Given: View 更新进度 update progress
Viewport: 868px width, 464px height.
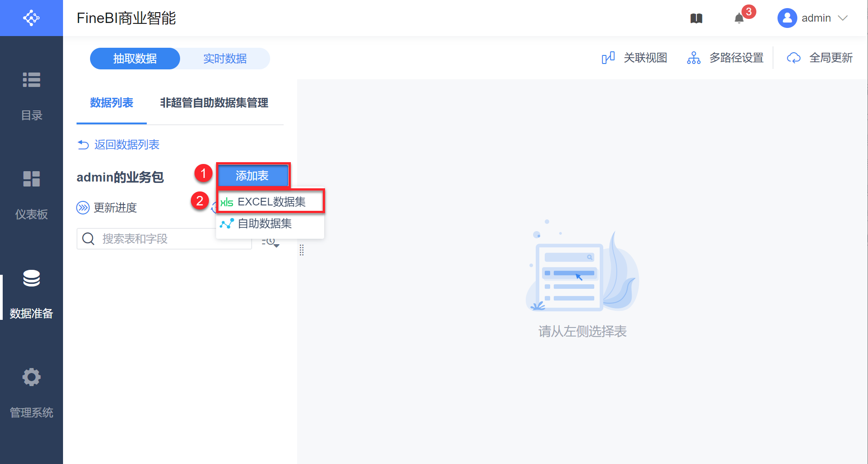Looking at the screenshot, I should [x=107, y=208].
